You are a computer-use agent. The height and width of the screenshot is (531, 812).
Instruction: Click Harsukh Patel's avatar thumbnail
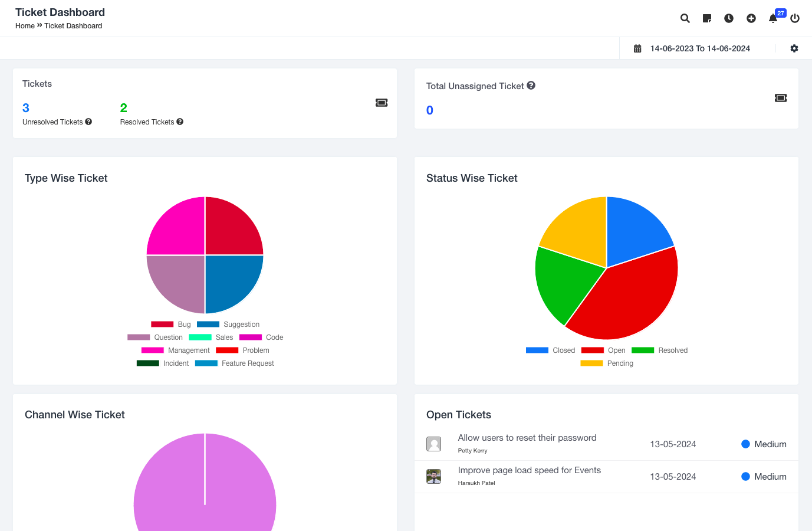434,477
